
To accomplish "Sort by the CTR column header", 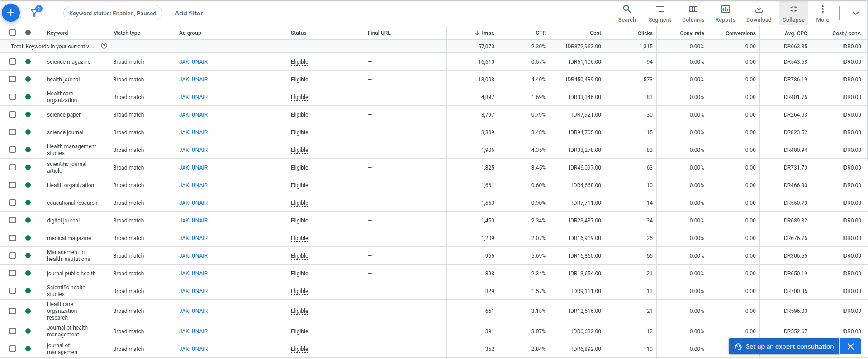I will coord(541,33).
